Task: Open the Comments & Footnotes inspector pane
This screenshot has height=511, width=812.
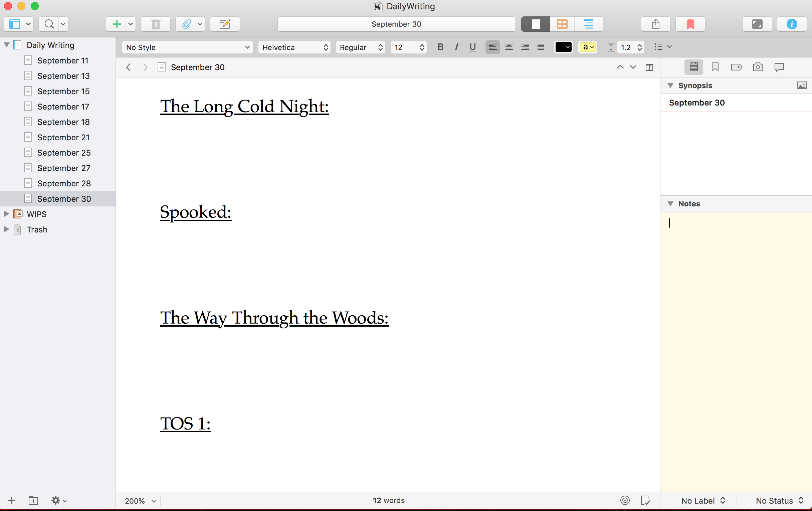Action: tap(779, 67)
